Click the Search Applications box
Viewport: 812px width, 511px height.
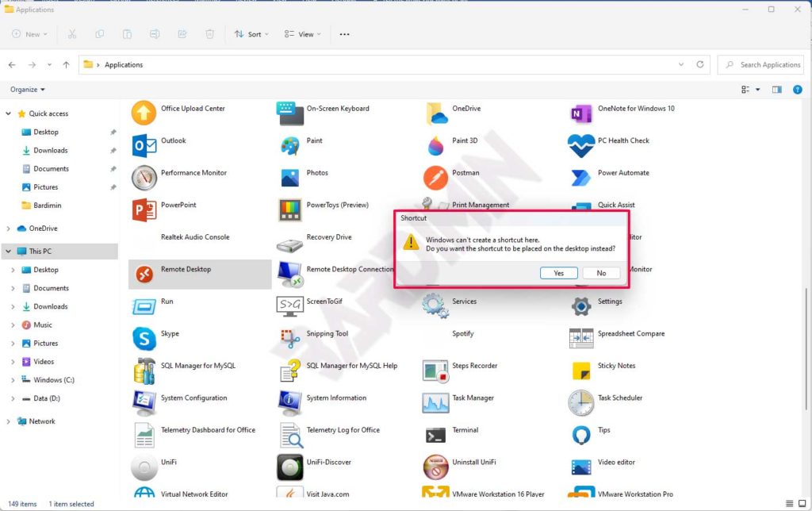[760, 65]
